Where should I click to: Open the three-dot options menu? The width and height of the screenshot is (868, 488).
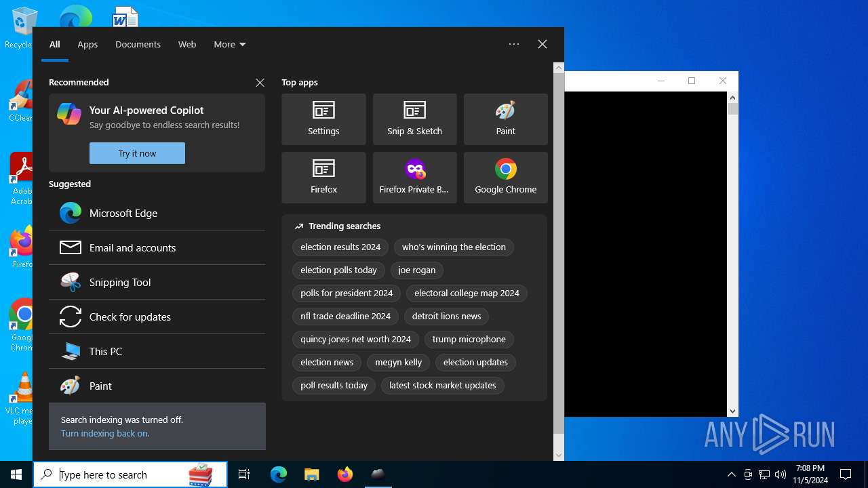(x=514, y=44)
